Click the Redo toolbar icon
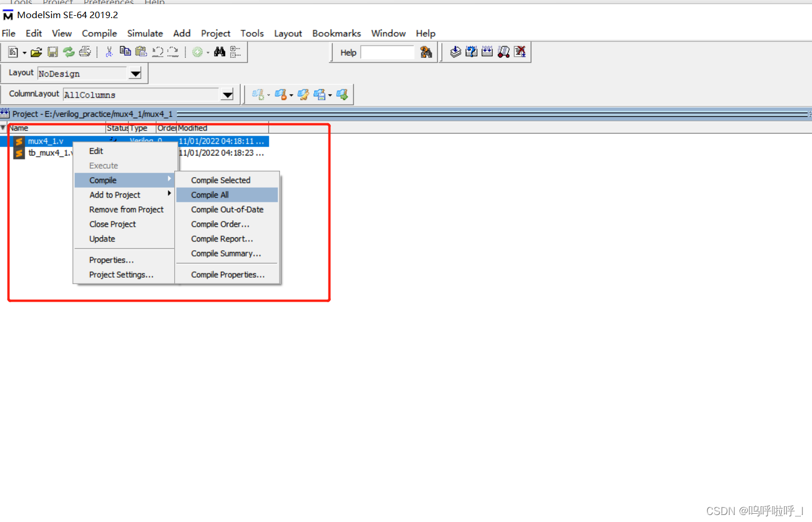812x522 pixels. [x=173, y=52]
